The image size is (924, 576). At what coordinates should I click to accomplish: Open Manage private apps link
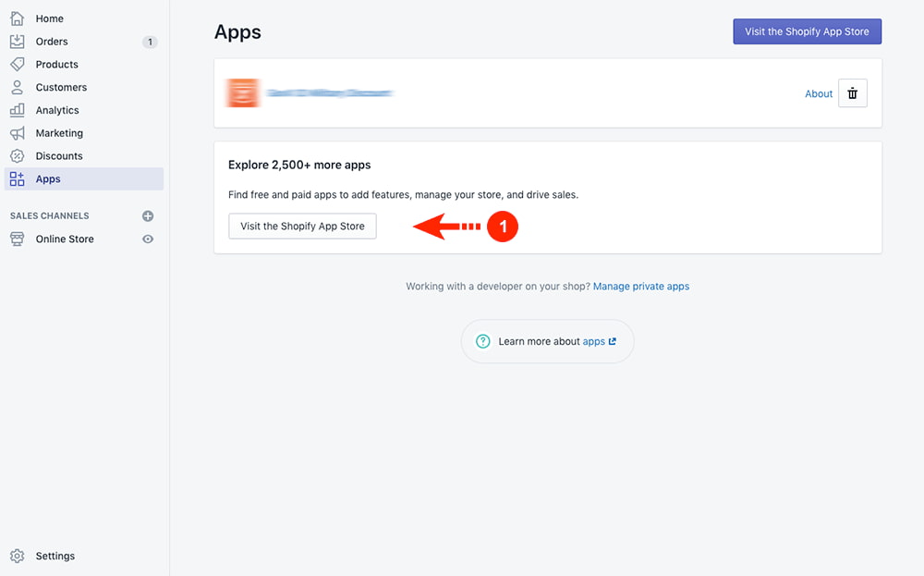click(x=641, y=286)
